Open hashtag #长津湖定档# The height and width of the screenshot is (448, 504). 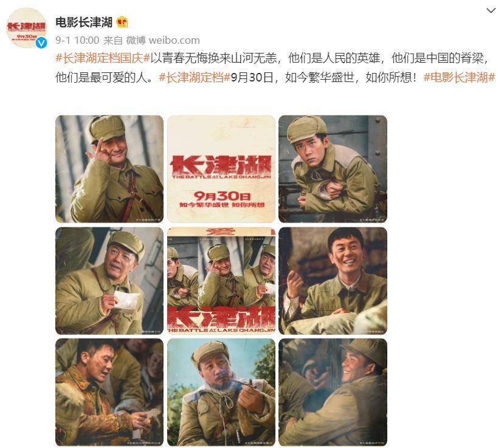[195, 77]
